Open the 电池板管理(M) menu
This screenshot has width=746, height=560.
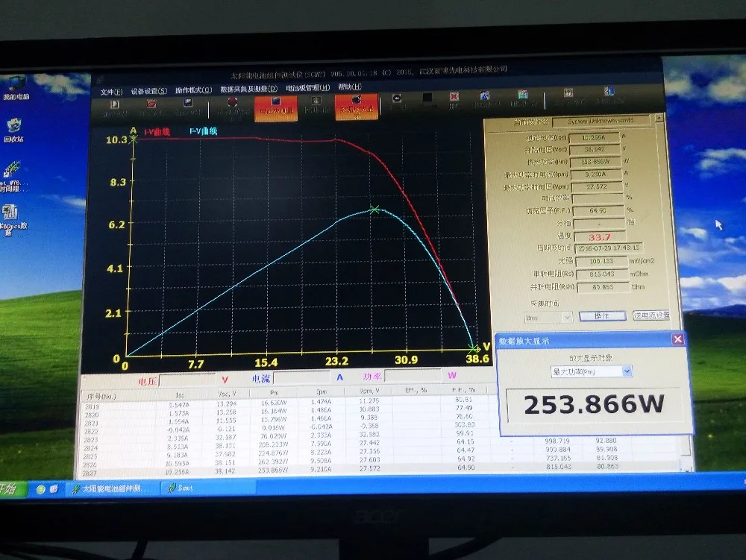[x=307, y=87]
